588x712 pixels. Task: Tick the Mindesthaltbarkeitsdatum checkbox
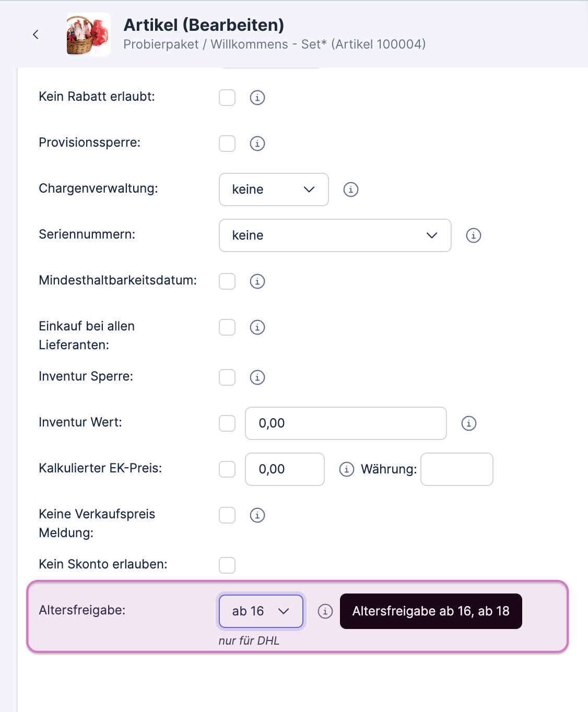coord(227,281)
